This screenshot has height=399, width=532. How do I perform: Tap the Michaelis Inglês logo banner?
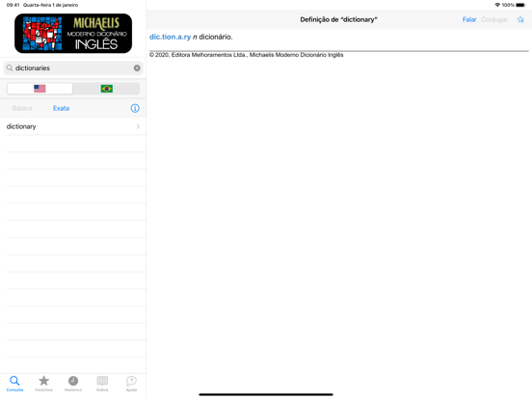[73, 33]
